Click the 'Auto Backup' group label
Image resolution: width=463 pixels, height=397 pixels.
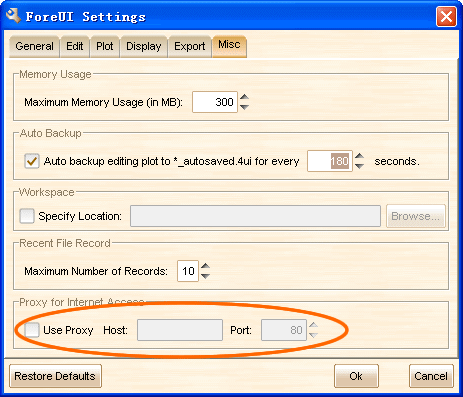pyautogui.click(x=51, y=133)
